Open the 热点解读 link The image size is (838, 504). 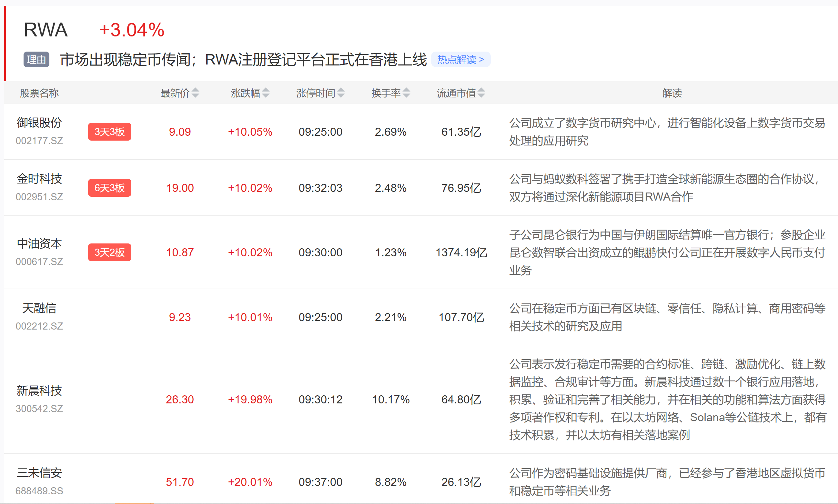click(x=460, y=59)
